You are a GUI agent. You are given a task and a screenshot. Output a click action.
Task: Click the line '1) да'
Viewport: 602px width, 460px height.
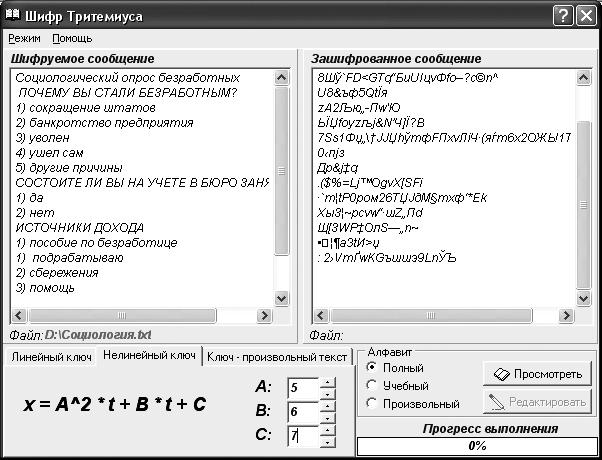coord(29,198)
